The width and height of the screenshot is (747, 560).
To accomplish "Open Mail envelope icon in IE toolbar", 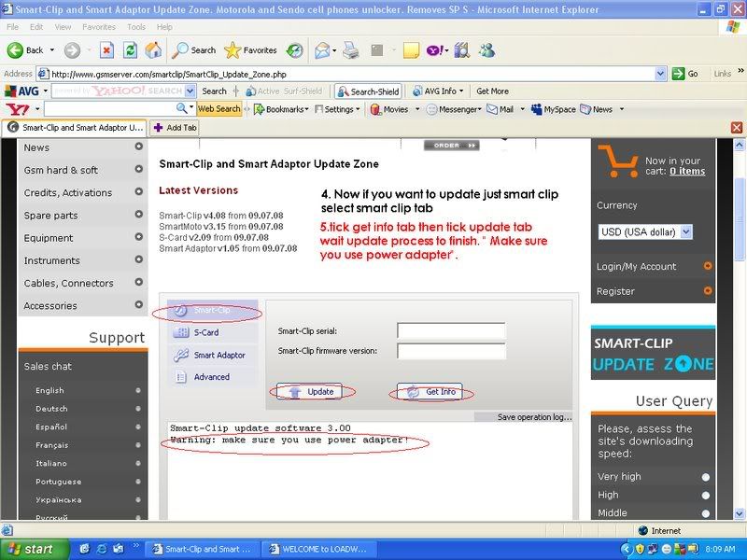I will (322, 50).
